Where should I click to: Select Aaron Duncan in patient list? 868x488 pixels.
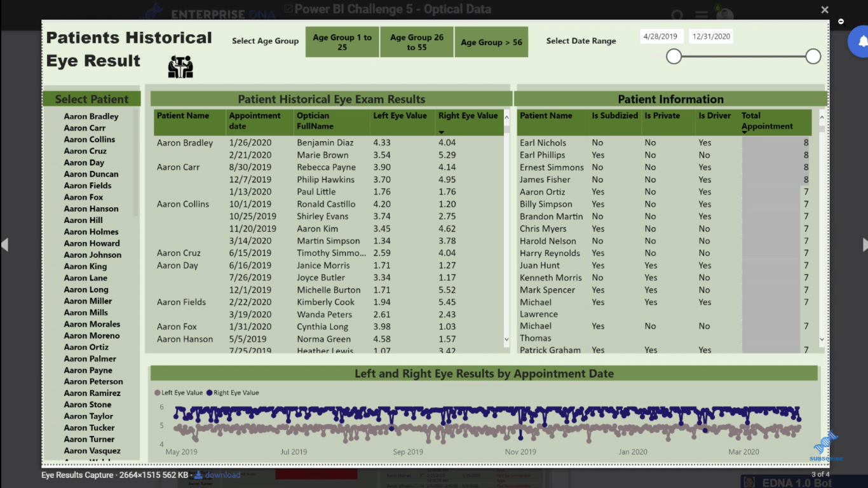[x=91, y=174]
